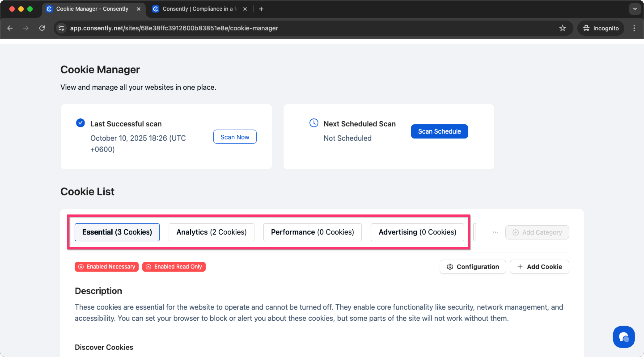The image size is (644, 357).
Task: Open the site information icon in address bar
Action: (61, 28)
